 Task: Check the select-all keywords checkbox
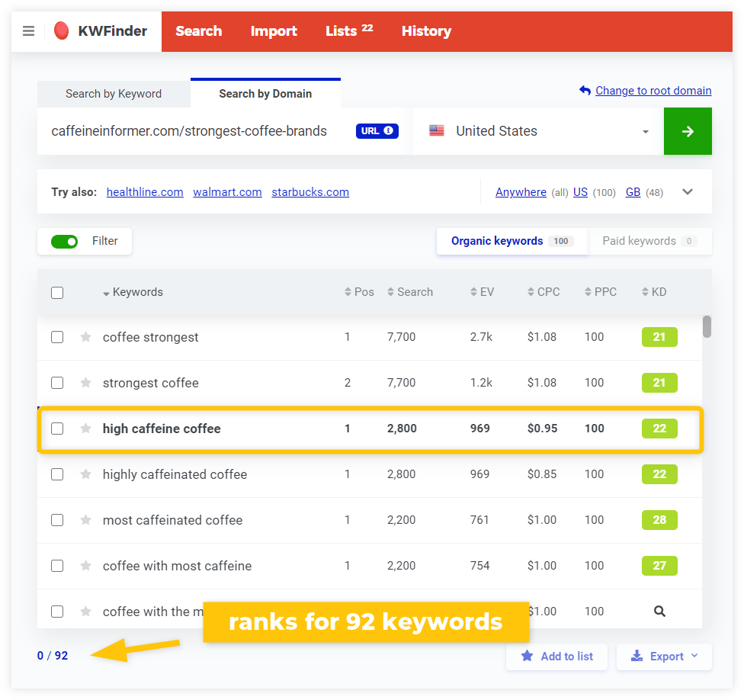[x=57, y=293]
